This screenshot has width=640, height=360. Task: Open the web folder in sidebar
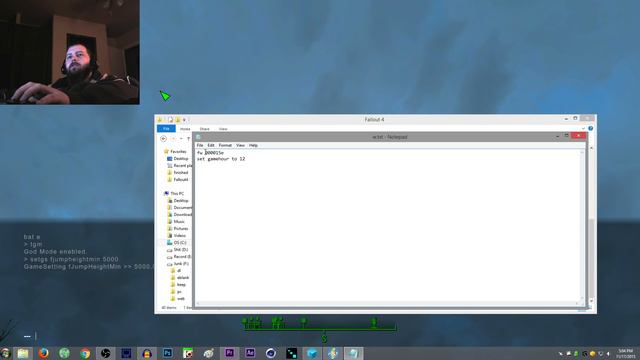pos(178,298)
